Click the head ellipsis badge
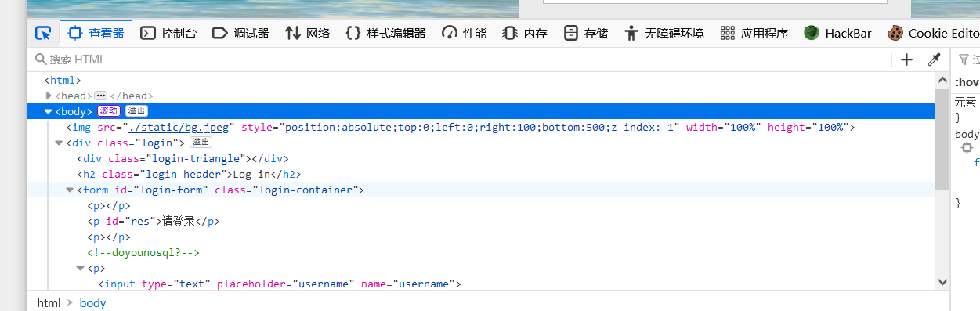The width and height of the screenshot is (980, 311). click(100, 96)
